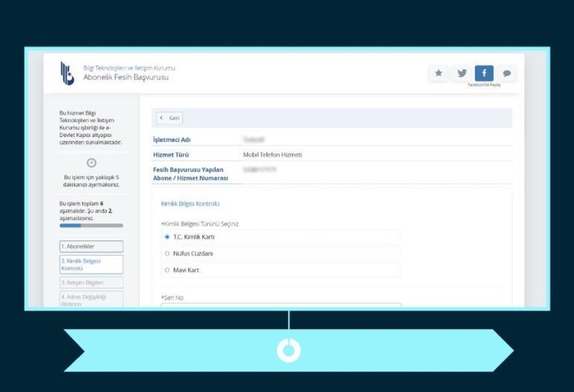Click the Facebook share icon
574x392 pixels.
click(x=484, y=73)
